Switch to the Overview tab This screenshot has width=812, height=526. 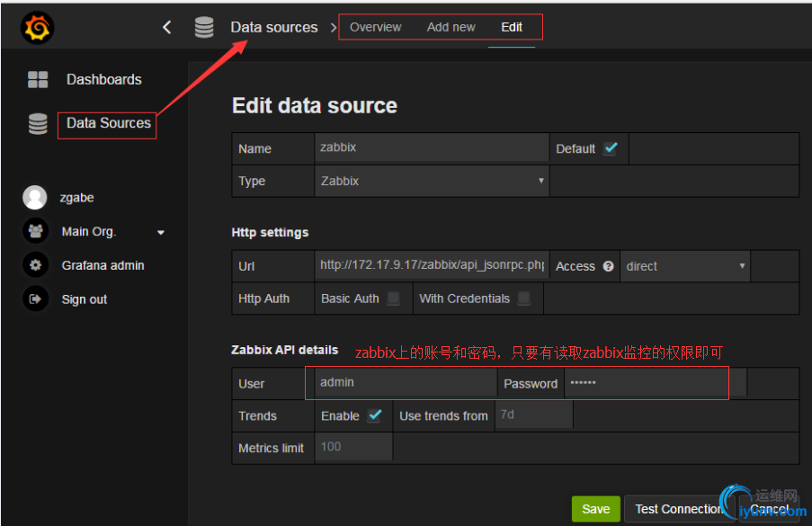[376, 27]
